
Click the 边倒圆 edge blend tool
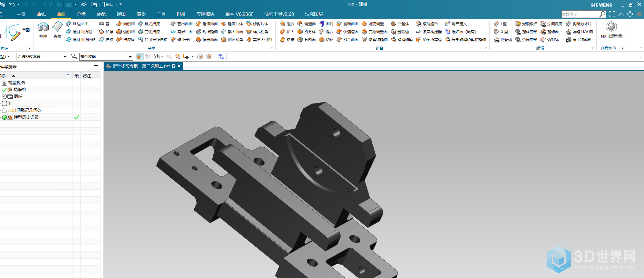tap(125, 32)
